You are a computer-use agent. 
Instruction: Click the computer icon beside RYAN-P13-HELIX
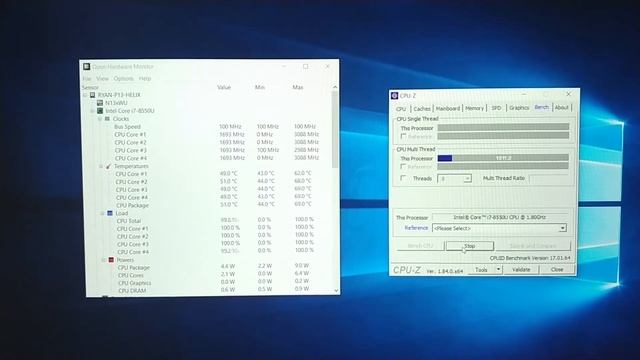(x=93, y=95)
